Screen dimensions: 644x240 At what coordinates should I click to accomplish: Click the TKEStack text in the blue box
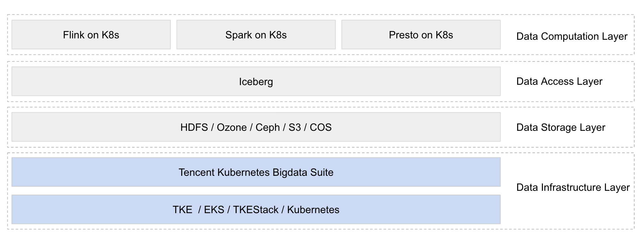click(x=255, y=210)
